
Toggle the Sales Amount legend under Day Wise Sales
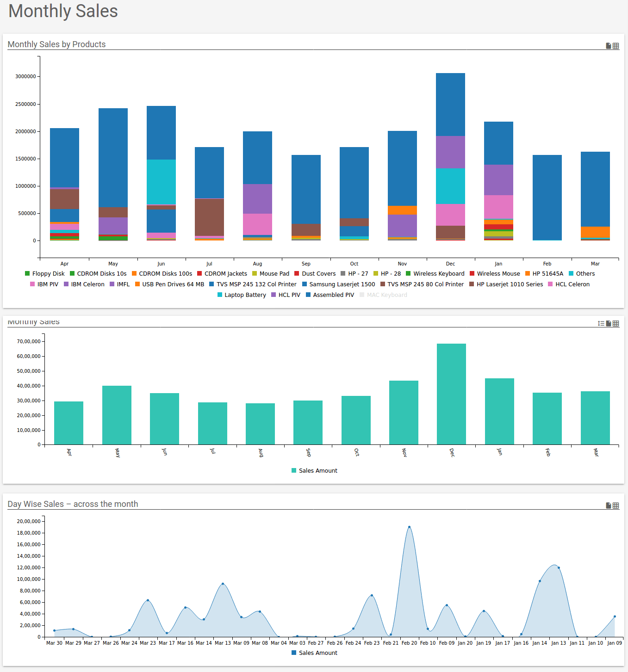coord(314,653)
